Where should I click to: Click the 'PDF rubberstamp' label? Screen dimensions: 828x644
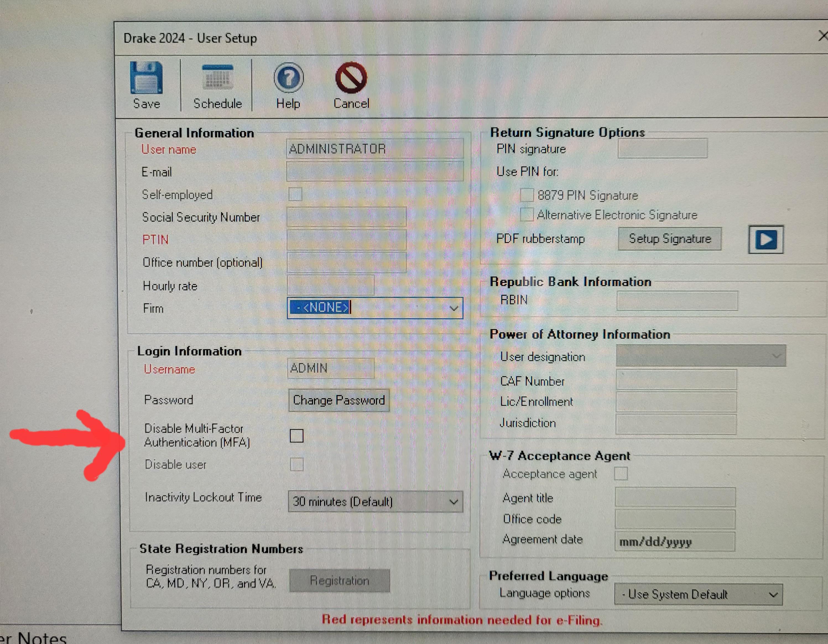(x=541, y=238)
